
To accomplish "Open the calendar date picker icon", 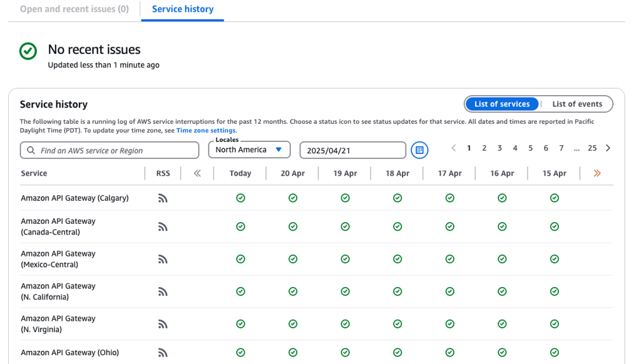I will coord(419,150).
